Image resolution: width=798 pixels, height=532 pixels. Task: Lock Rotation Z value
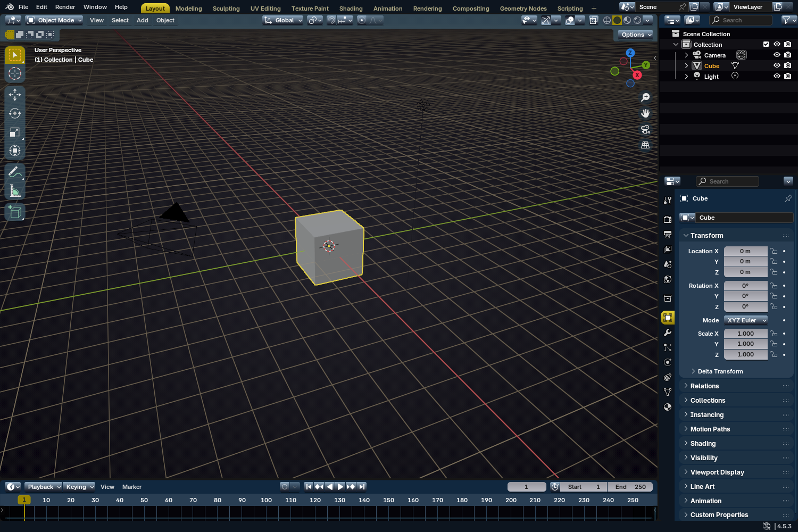coord(774,306)
